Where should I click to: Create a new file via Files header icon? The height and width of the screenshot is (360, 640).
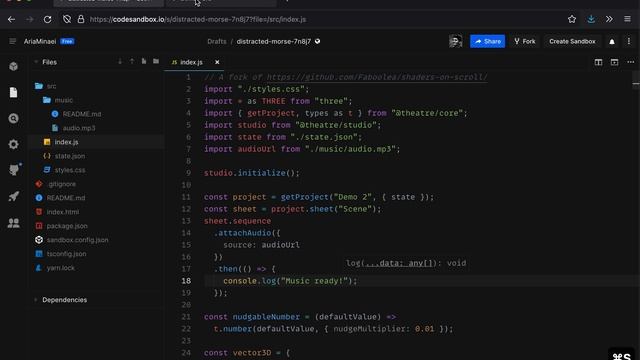click(144, 62)
